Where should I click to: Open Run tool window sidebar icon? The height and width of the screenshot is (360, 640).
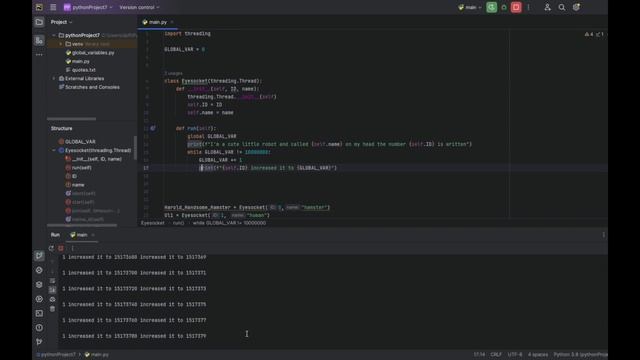click(x=39, y=256)
